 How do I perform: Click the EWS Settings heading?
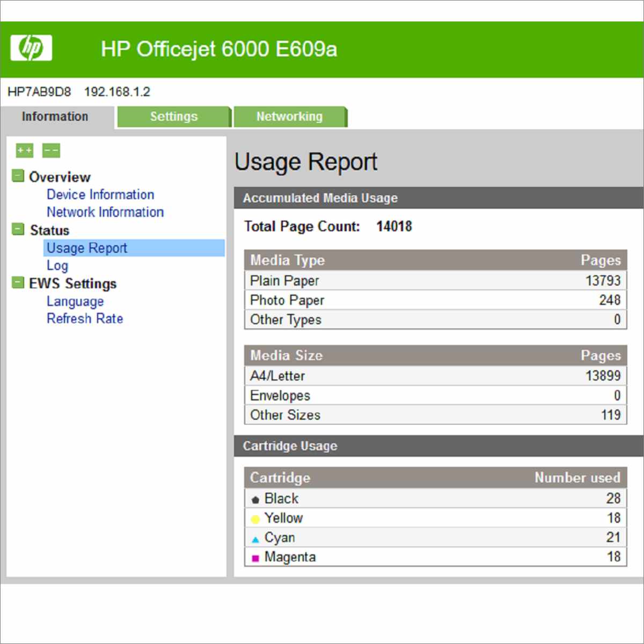72,283
